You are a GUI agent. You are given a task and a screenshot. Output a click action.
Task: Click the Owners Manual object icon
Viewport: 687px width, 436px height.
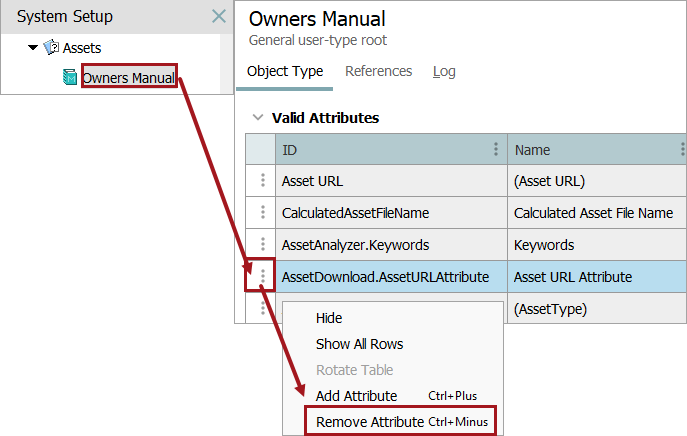[x=70, y=77]
